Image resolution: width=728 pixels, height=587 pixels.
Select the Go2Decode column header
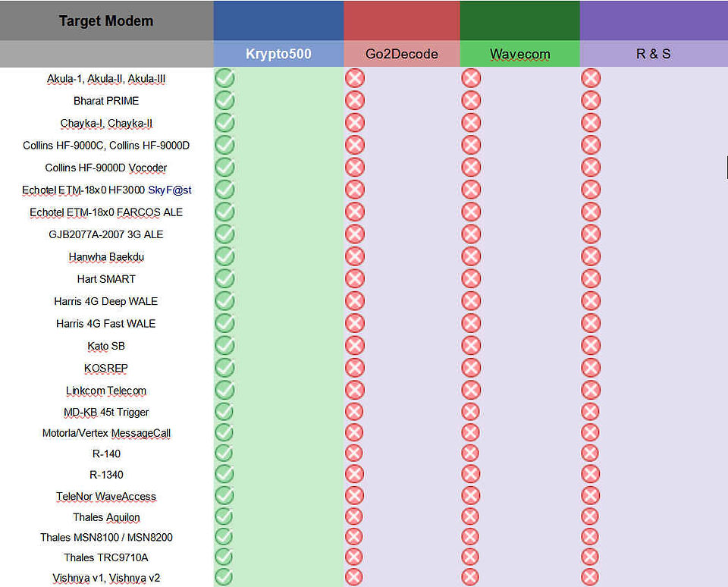(402, 54)
